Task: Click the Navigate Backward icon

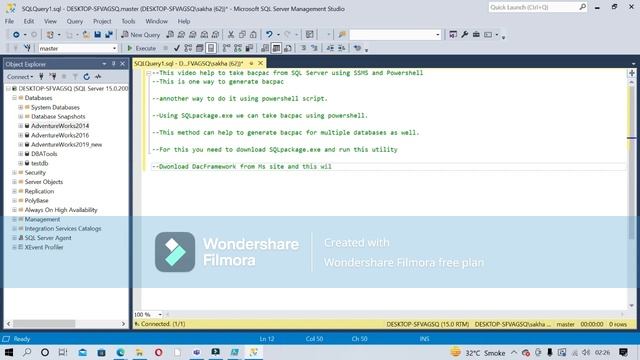Action: click(16, 35)
